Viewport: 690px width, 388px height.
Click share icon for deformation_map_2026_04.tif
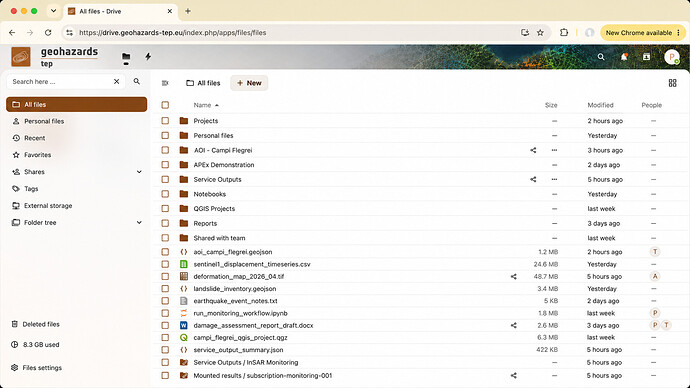pyautogui.click(x=514, y=277)
